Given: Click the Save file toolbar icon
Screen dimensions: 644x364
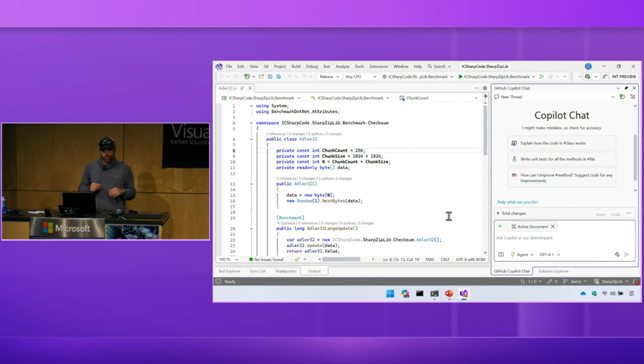Looking at the screenshot, I should [270, 77].
